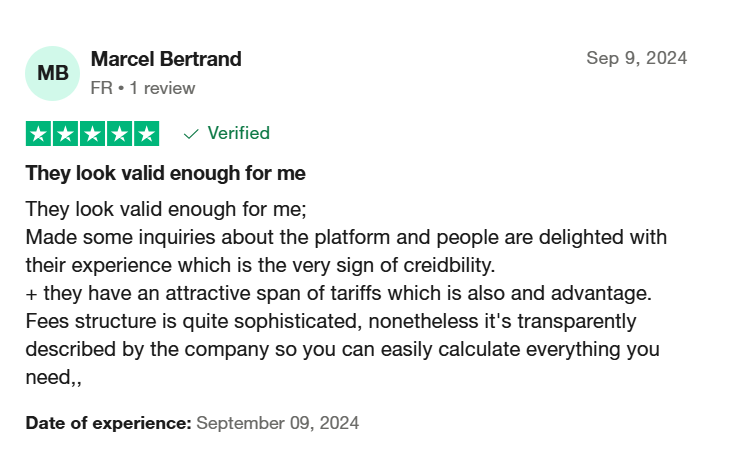Click the September 09, 2024 experience date
Image resolution: width=740 pixels, height=466 pixels.
click(278, 423)
